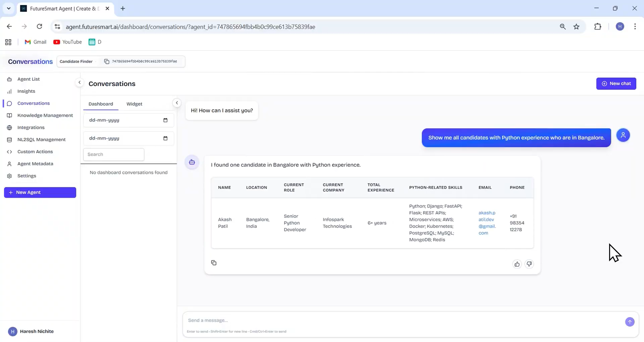Viewport: 644px width, 342px height.
Task: Start a New chat
Action: [616, 84]
